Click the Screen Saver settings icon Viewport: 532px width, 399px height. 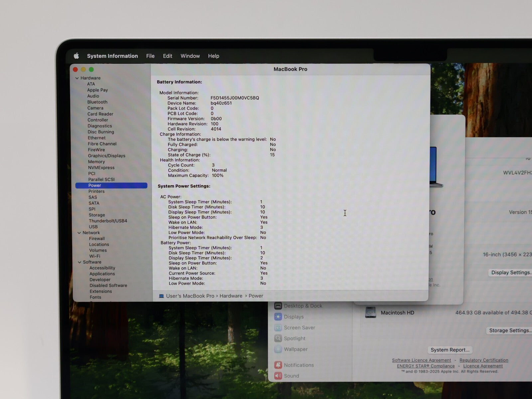pyautogui.click(x=278, y=328)
